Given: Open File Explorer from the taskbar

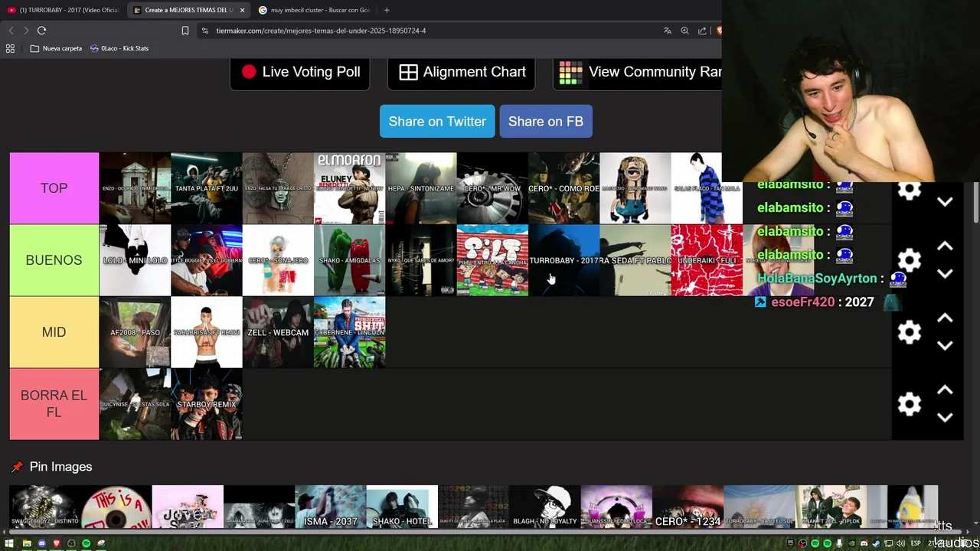Looking at the screenshot, I should 26,543.
